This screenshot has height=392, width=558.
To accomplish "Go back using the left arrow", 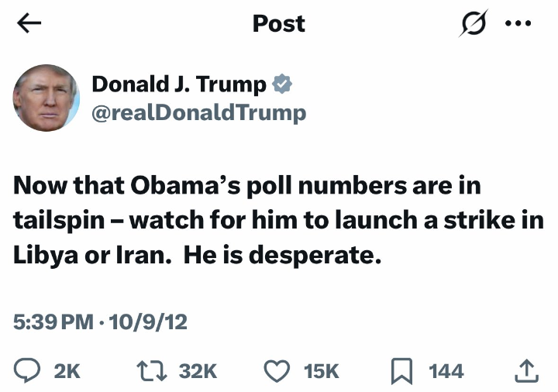I will coord(29,23).
